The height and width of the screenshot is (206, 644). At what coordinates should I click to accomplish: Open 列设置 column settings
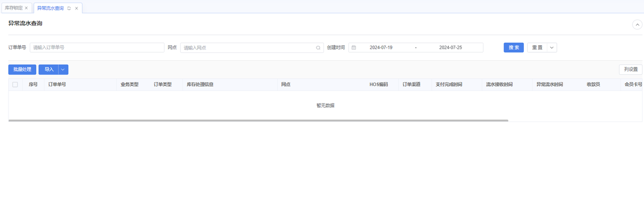point(630,69)
